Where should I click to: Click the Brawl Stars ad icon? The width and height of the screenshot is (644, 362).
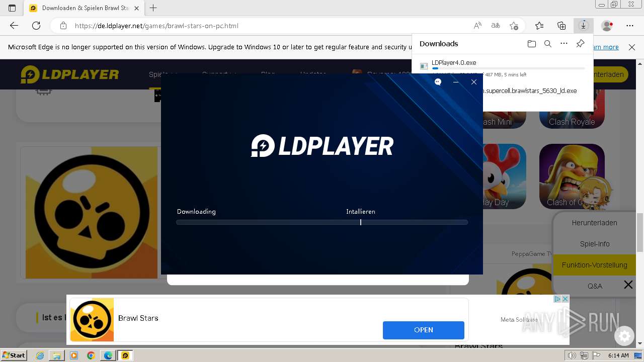(x=92, y=320)
